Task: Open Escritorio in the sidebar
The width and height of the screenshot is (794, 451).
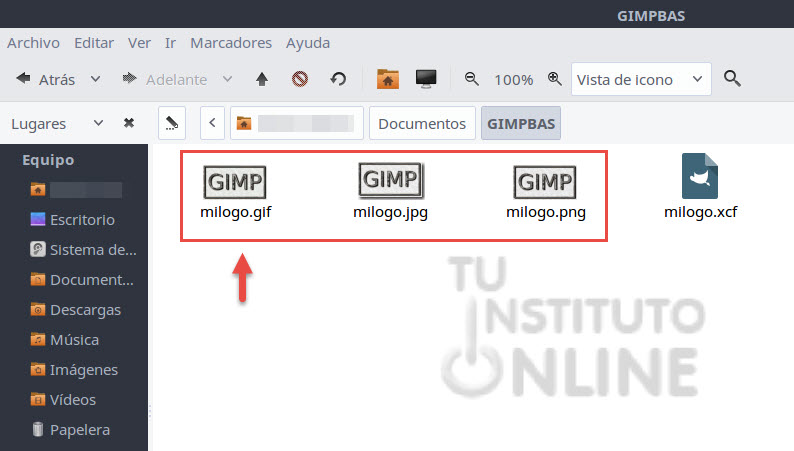Action: click(x=72, y=220)
